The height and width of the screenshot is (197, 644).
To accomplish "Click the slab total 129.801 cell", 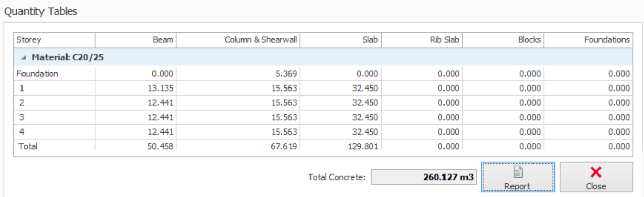I will (x=340, y=146).
